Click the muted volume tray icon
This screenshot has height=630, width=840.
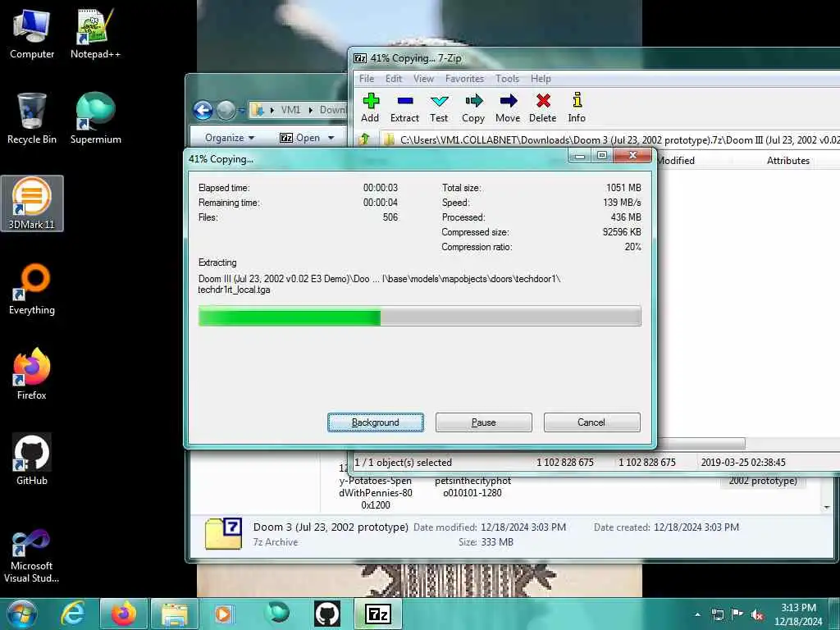tap(757, 615)
